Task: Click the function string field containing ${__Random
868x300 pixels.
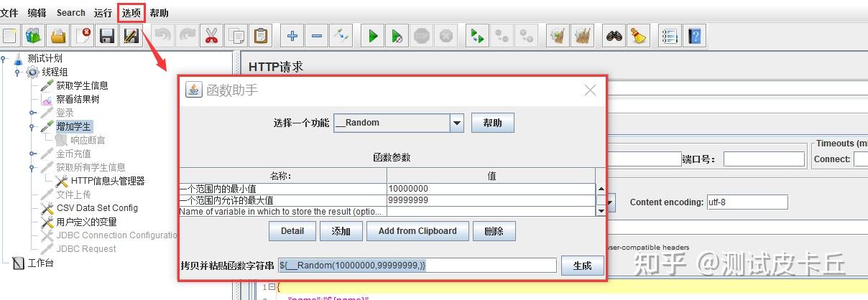Action: click(x=417, y=266)
